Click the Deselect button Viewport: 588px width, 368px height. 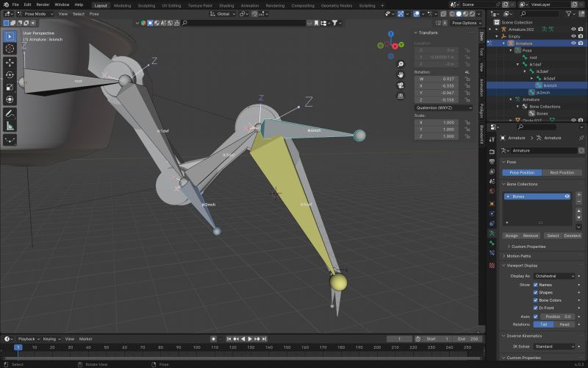[572, 236]
